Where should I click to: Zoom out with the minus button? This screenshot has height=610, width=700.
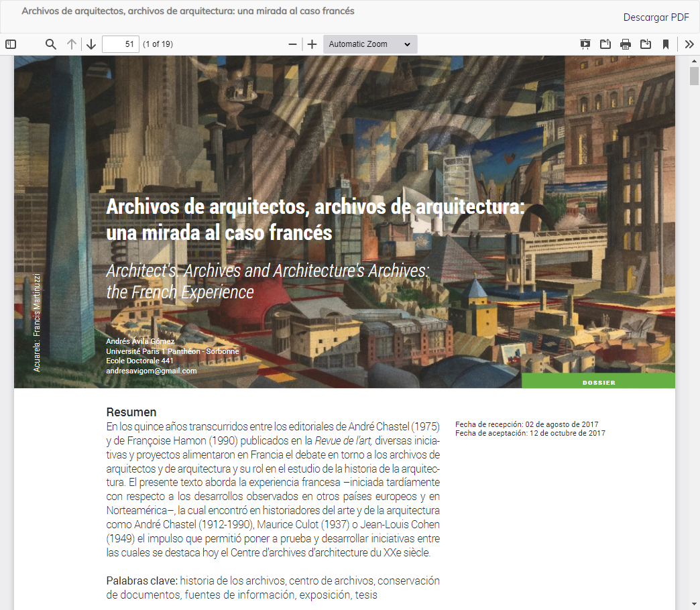(x=292, y=44)
